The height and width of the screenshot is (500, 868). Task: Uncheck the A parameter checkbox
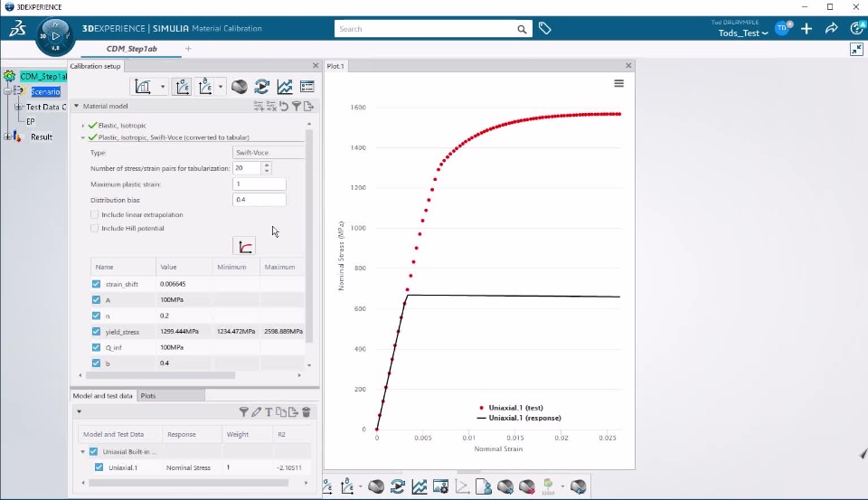(x=97, y=299)
